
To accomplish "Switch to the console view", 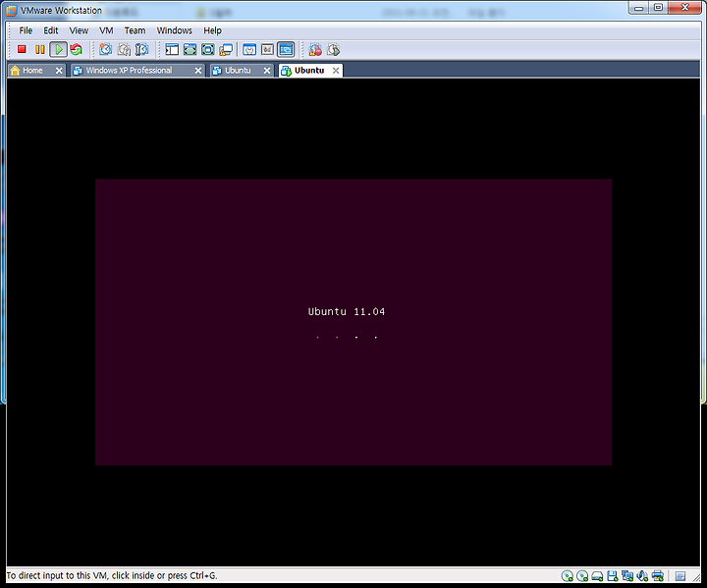I will [286, 49].
